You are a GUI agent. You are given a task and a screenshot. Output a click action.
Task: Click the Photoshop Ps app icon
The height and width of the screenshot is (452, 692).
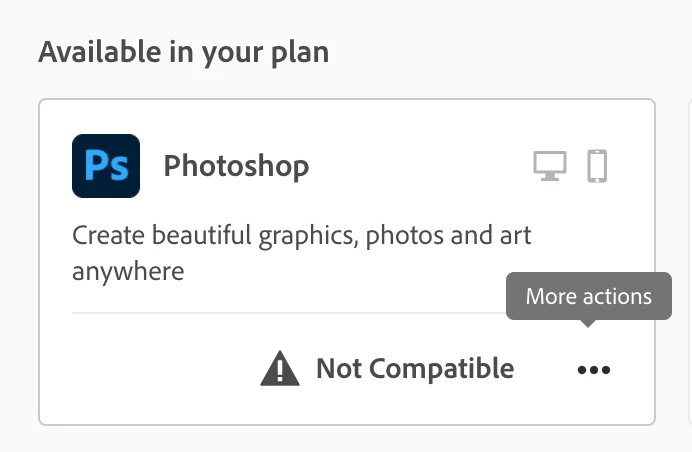pyautogui.click(x=106, y=166)
